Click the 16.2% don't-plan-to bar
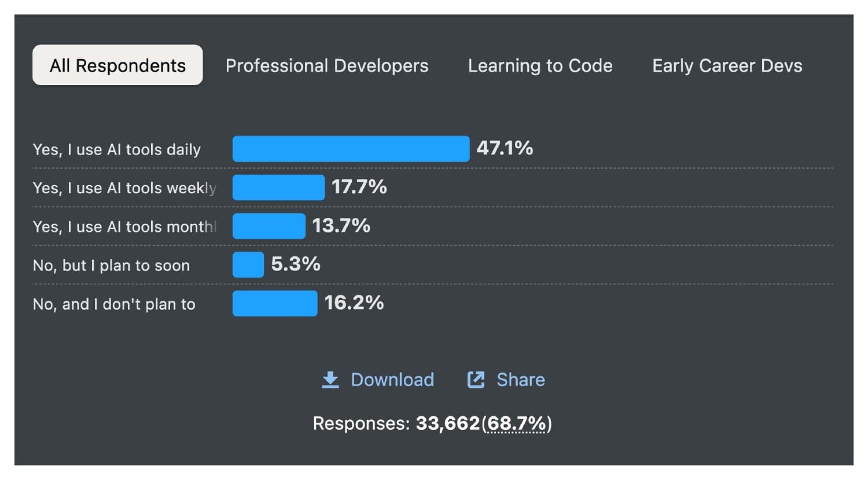 (x=275, y=304)
